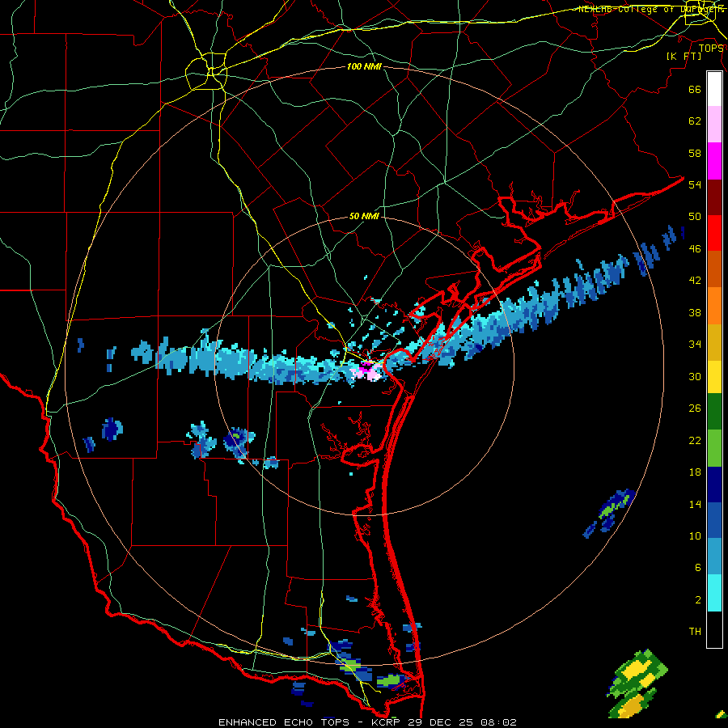728x728 pixels.
Task: Click the dark green legend color band
Action: coord(714,412)
